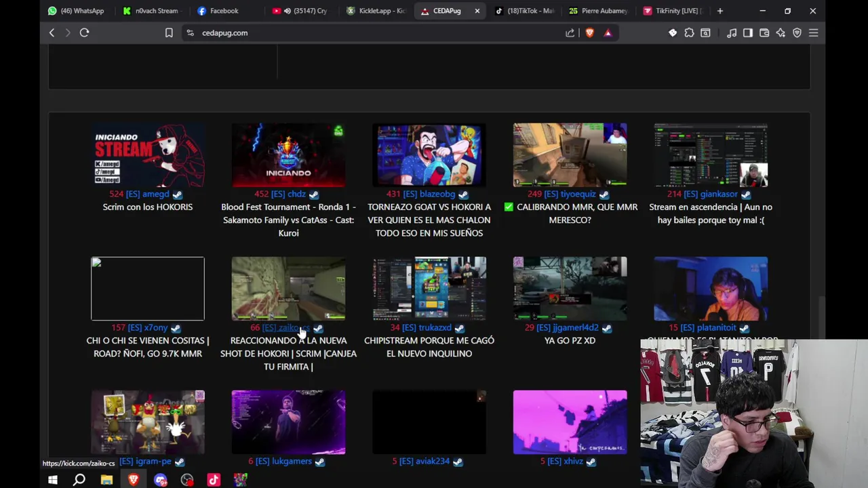Screen dimensions: 868x488
Task: Open the TikTok app from the taskbar
Action: (x=214, y=480)
